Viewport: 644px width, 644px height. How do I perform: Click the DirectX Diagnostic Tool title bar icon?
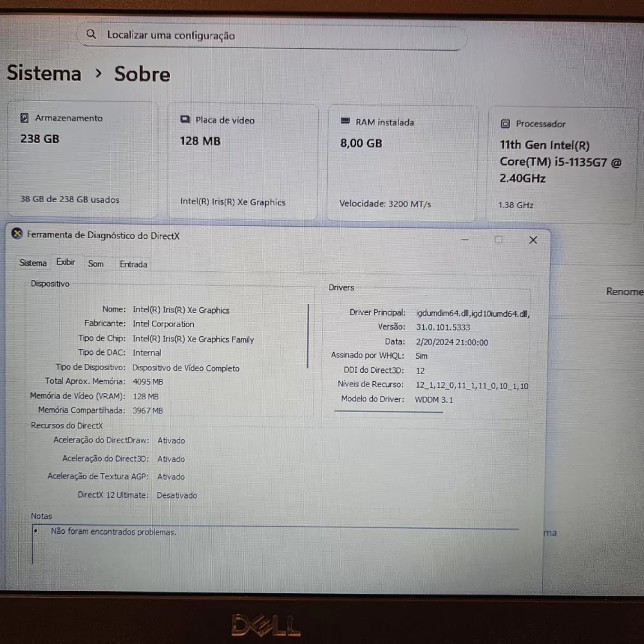click(17, 234)
